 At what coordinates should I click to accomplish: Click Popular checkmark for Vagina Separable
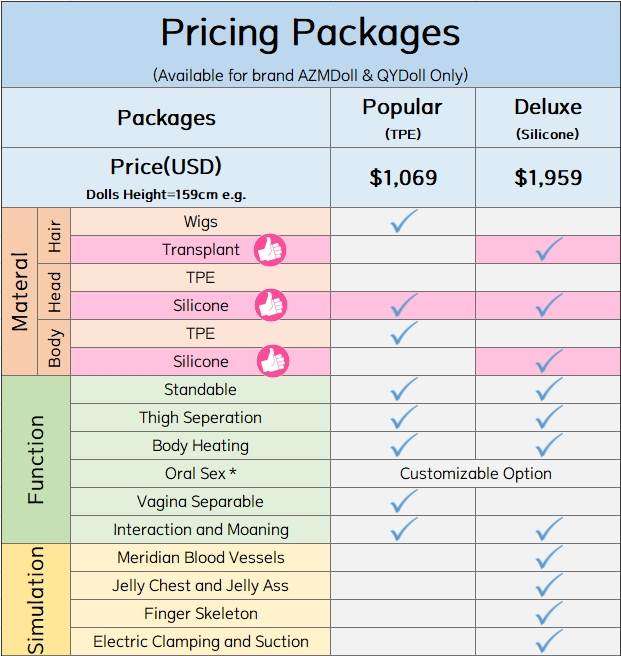pos(403,501)
